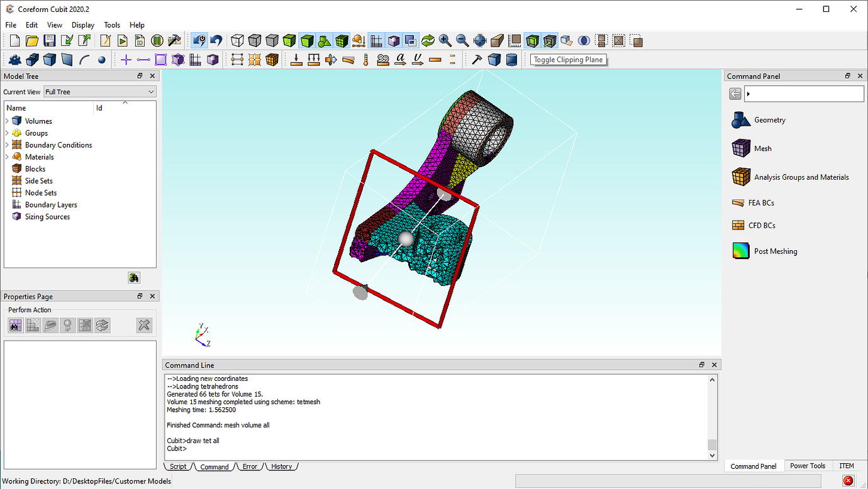
Task: Toggle the purple cube button beside zoom tools
Action: pyautogui.click(x=394, y=41)
